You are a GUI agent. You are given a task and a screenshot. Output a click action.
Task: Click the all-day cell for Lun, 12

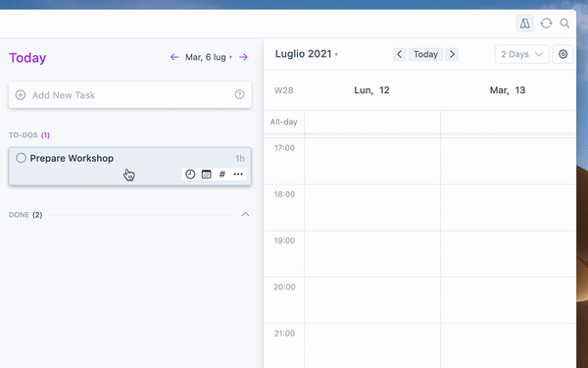coord(372,122)
